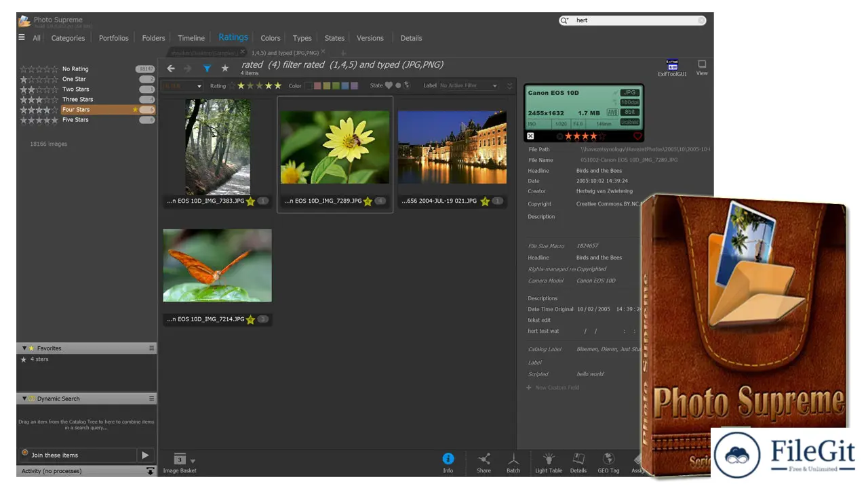Viewport: 868px width, 488px height.
Task: Filter by the purple color swatch
Action: 354,86
